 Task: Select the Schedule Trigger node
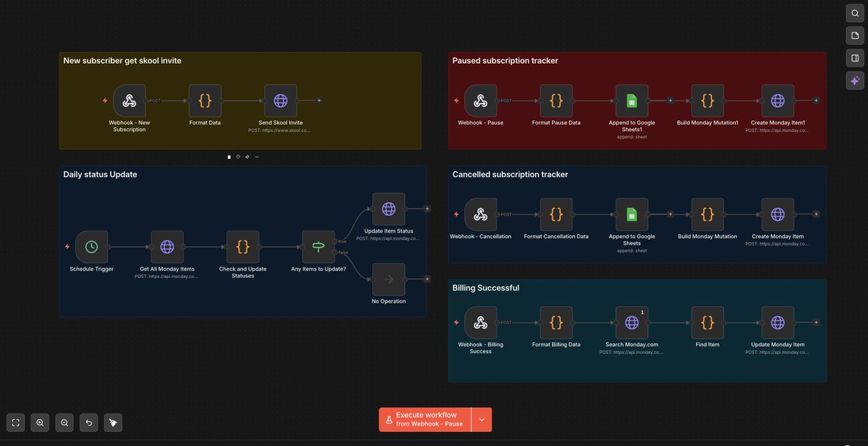[91, 247]
